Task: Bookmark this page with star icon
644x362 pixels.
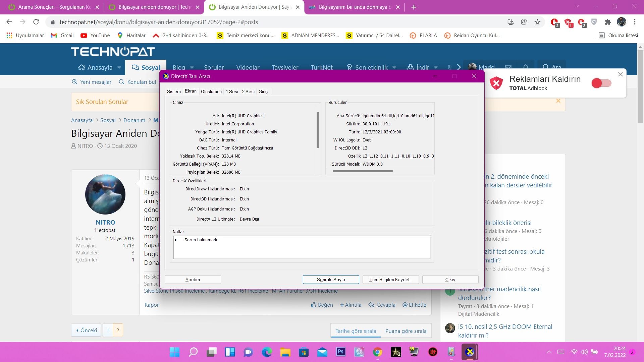Action: click(538, 22)
